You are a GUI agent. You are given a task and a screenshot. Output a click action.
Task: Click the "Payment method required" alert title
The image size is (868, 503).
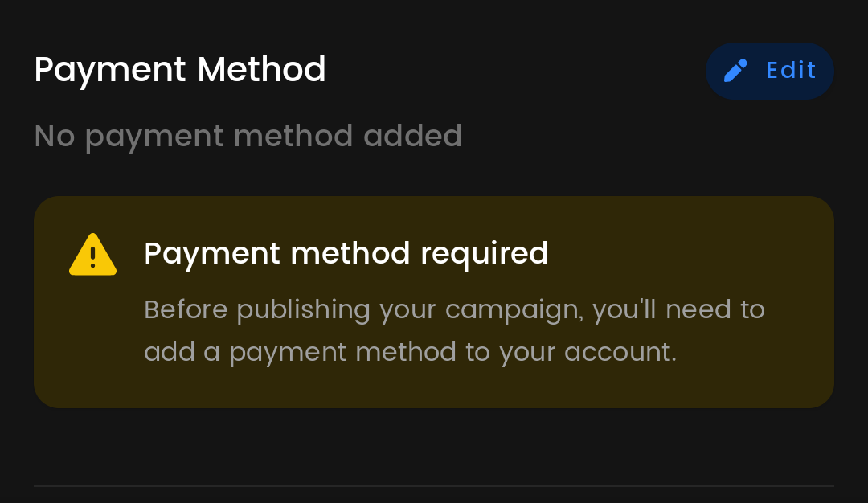346,253
